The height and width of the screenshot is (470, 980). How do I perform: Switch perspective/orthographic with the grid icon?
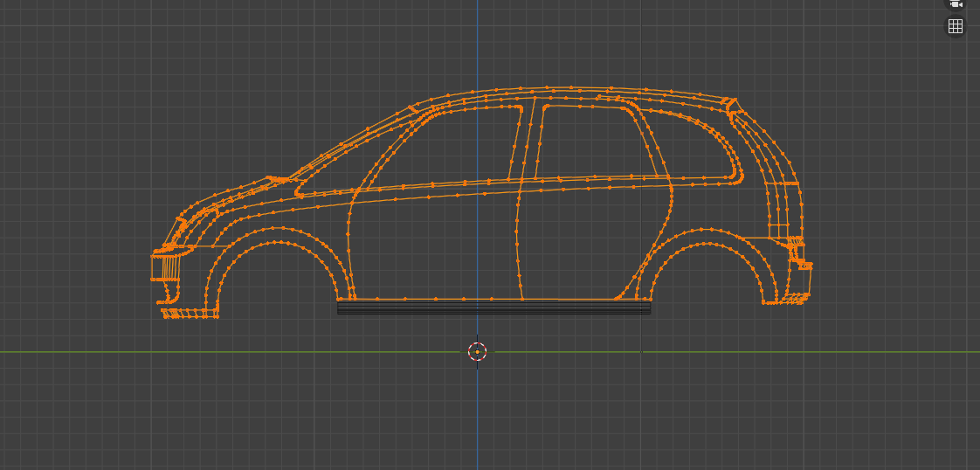tap(955, 26)
